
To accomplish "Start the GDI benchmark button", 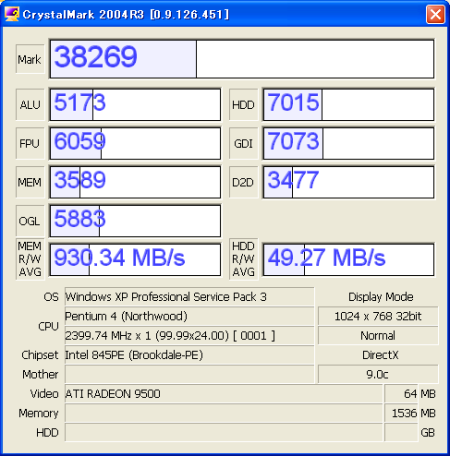I will click(x=244, y=143).
